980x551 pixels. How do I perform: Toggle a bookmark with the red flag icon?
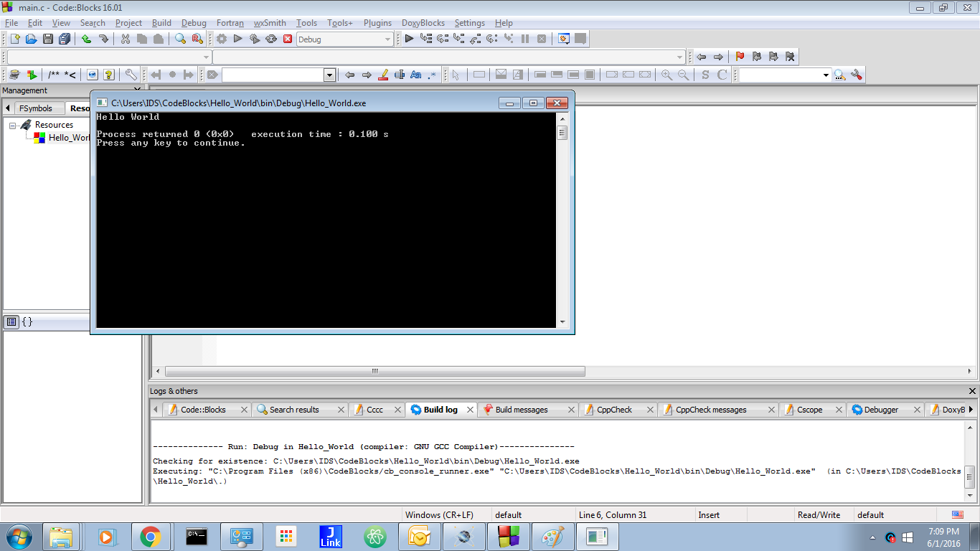coord(740,56)
